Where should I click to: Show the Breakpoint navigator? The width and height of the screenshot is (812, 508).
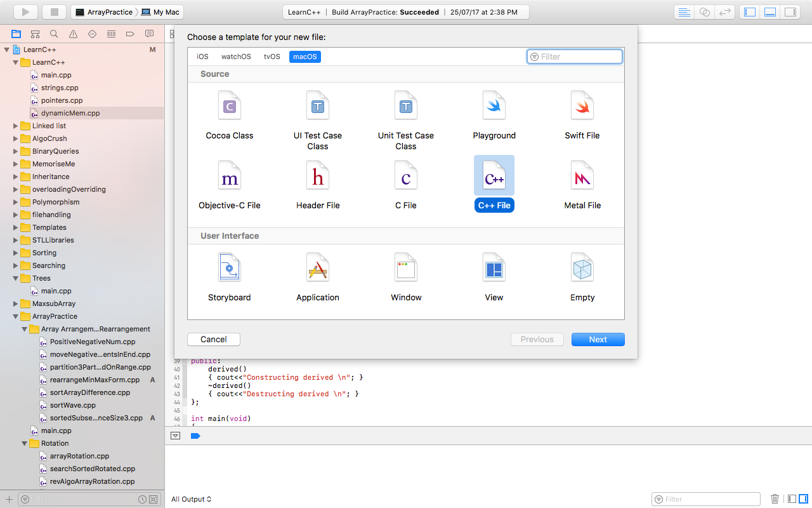130,34
